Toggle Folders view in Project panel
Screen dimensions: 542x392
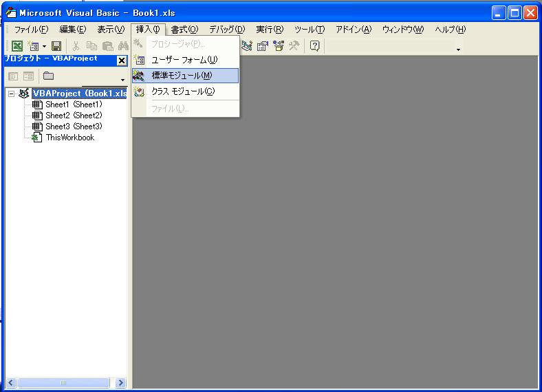tap(48, 76)
